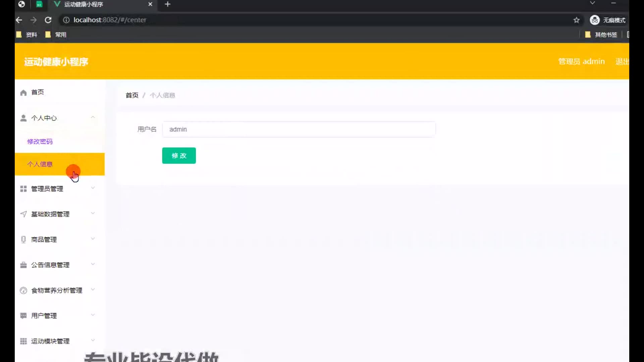Image resolution: width=644 pixels, height=362 pixels.
Task: Open the 商品管理 menu label
Action: [x=44, y=240]
